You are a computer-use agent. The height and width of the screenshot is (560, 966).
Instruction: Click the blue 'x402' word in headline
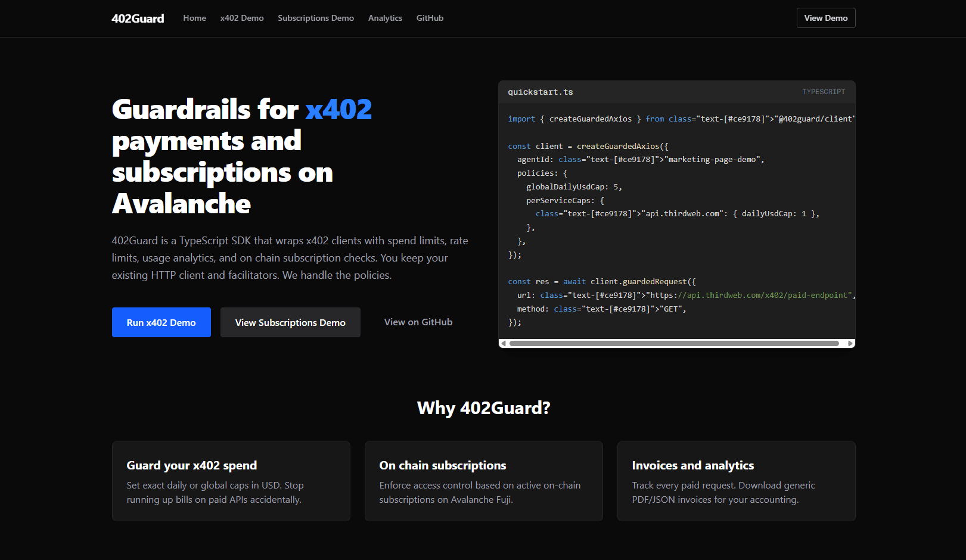pos(338,110)
